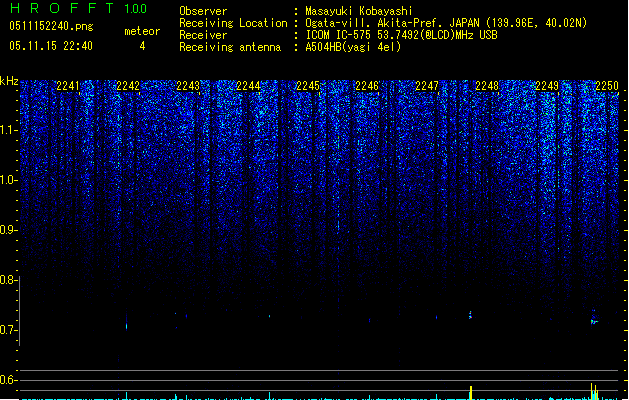The width and height of the screenshot is (629, 400).
Task: Click the meteor label
Action: 142,31
